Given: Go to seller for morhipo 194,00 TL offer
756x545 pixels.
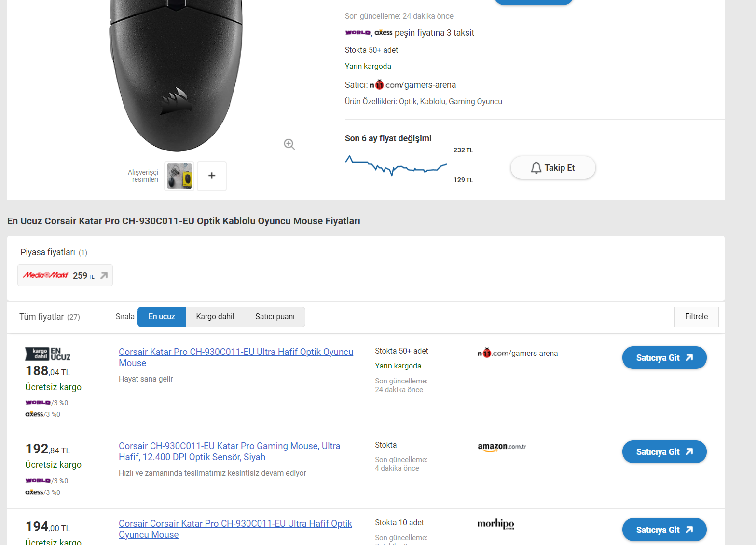Looking at the screenshot, I should point(664,530).
